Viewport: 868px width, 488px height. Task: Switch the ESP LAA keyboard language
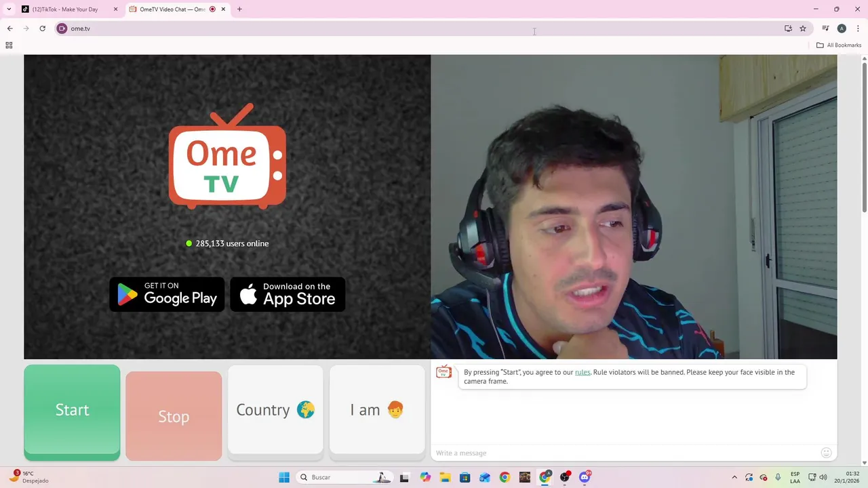point(795,477)
